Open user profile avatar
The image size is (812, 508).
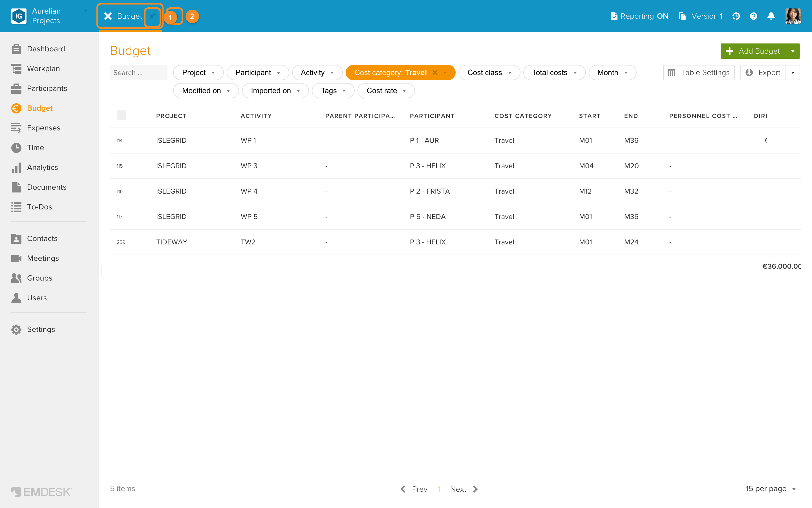pos(793,16)
